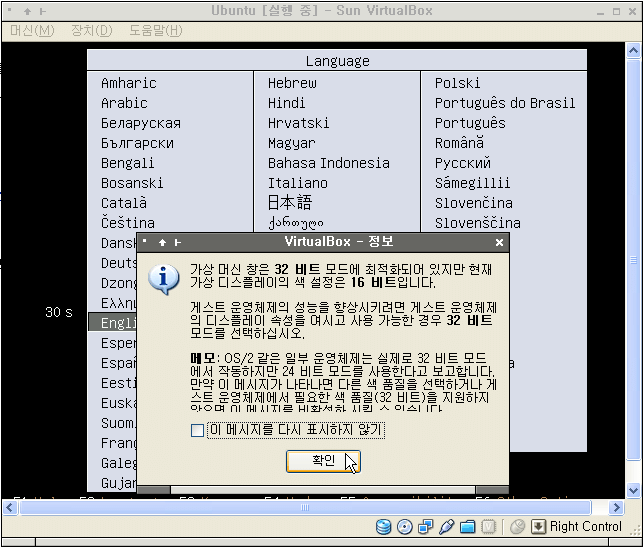
Task: Select Arabic in the language list
Action: coord(124,103)
